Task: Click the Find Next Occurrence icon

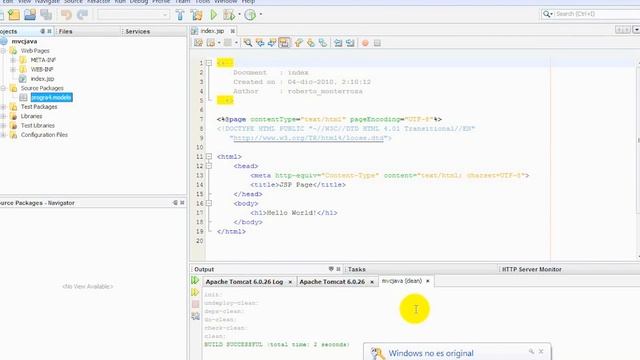Action: (x=272, y=43)
